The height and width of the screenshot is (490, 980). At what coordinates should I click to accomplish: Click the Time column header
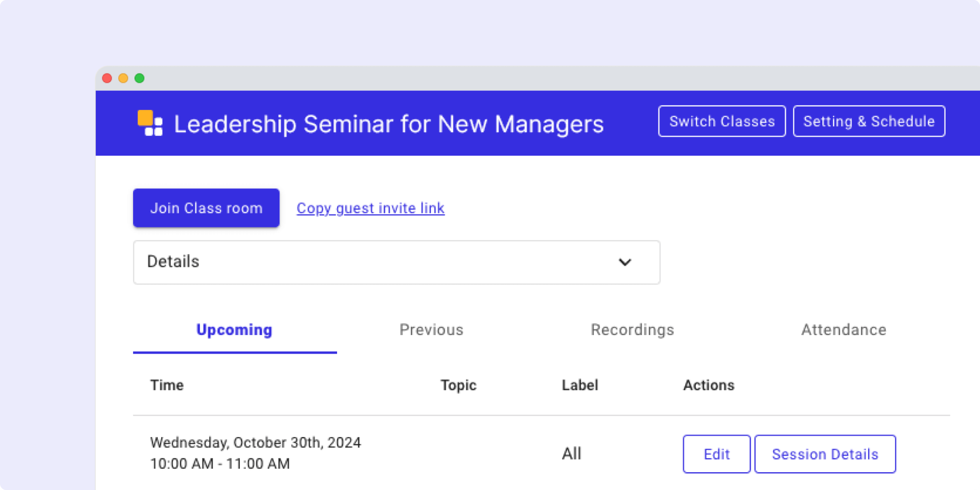coord(167,385)
